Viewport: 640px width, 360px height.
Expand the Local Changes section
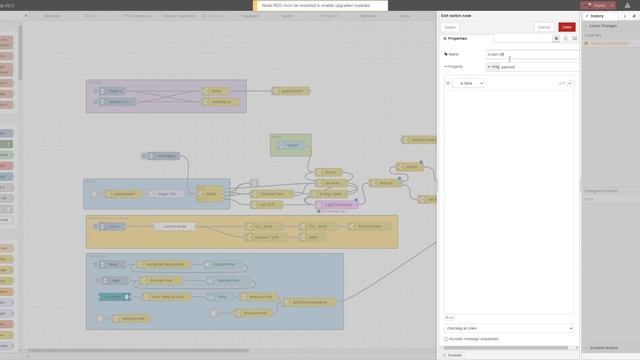[x=602, y=26]
